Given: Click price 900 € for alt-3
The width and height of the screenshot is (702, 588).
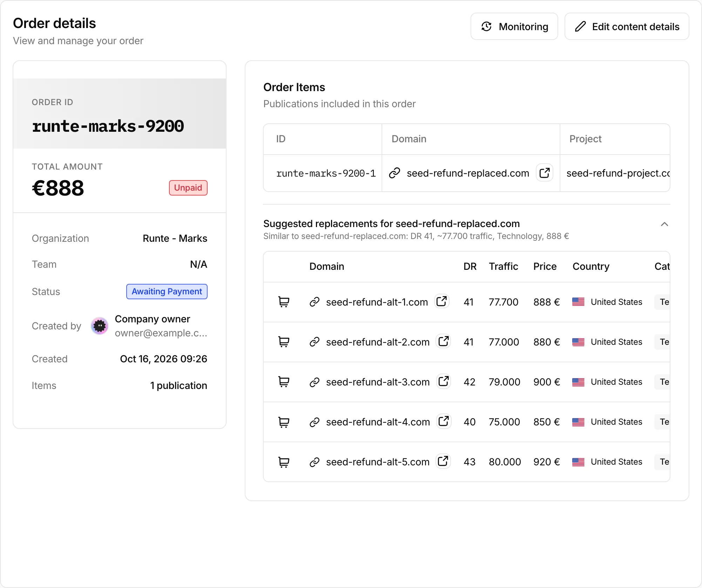Looking at the screenshot, I should pos(547,382).
